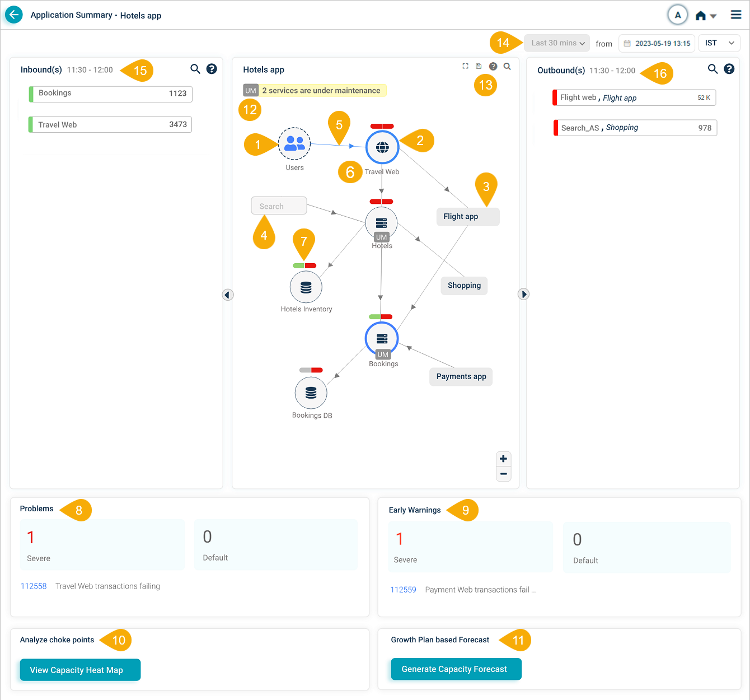The height and width of the screenshot is (700, 750).
Task: Open the user profile avatar icon
Action: [677, 15]
